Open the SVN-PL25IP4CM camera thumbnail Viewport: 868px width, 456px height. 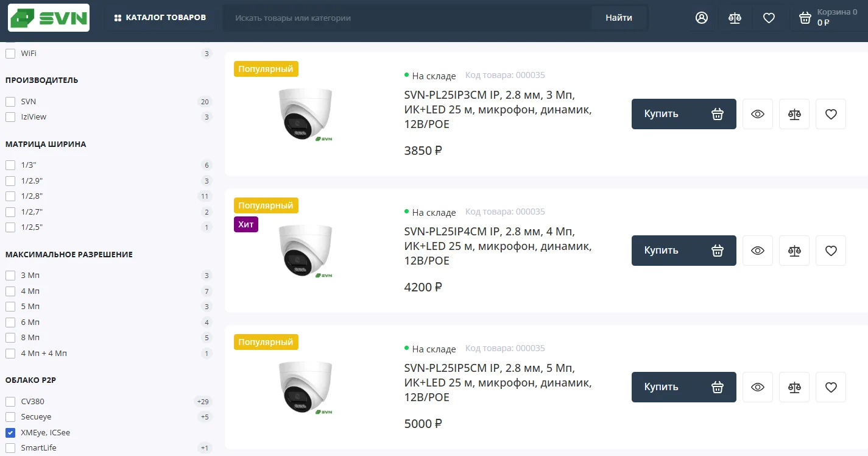tap(306, 252)
